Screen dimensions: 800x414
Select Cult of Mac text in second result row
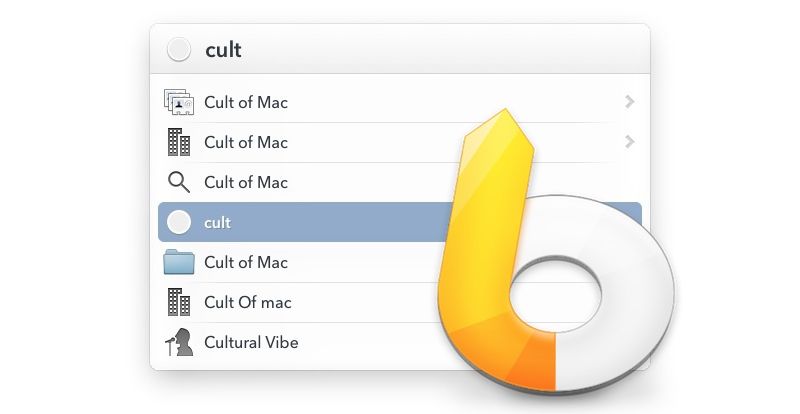[246, 142]
